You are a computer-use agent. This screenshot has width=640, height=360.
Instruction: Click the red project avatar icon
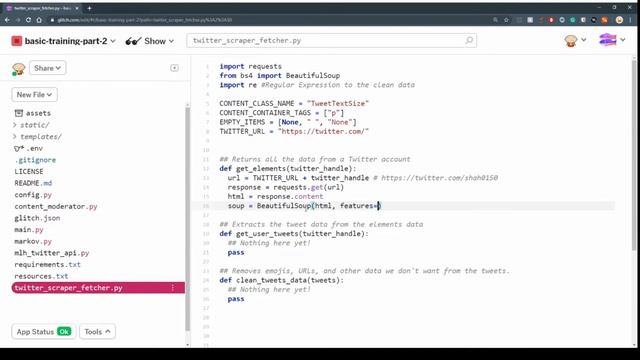click(x=17, y=41)
